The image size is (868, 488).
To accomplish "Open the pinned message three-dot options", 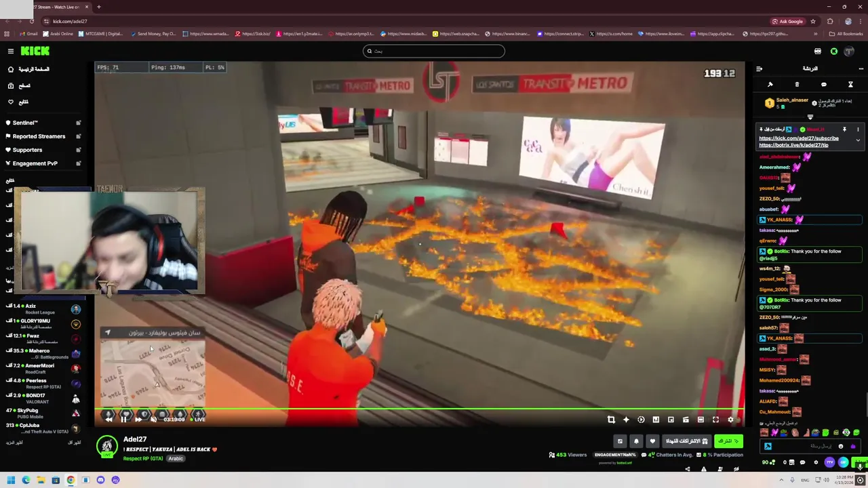I will click(858, 129).
